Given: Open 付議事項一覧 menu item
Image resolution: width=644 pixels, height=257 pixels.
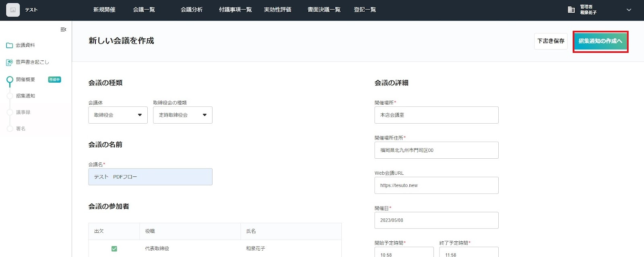Looking at the screenshot, I should 235,10.
